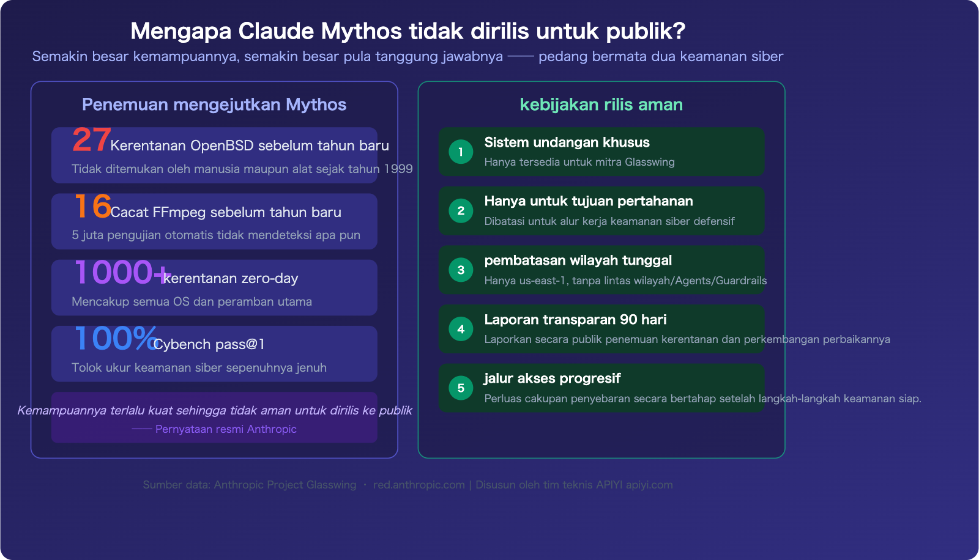The height and width of the screenshot is (560, 979).
Task: Select the Sumber data Anthropic Project Glasswing text
Action: click(249, 485)
